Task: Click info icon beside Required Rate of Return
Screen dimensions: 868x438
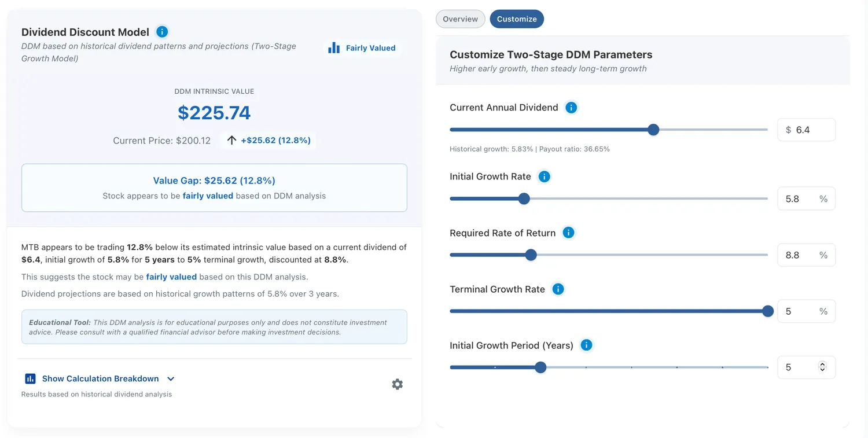Action: coord(568,233)
